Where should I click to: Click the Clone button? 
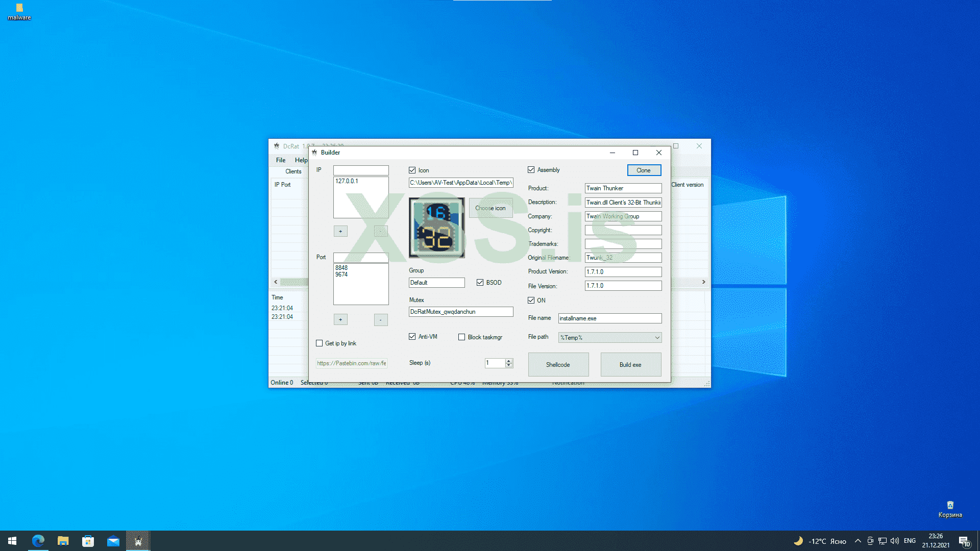(x=644, y=170)
